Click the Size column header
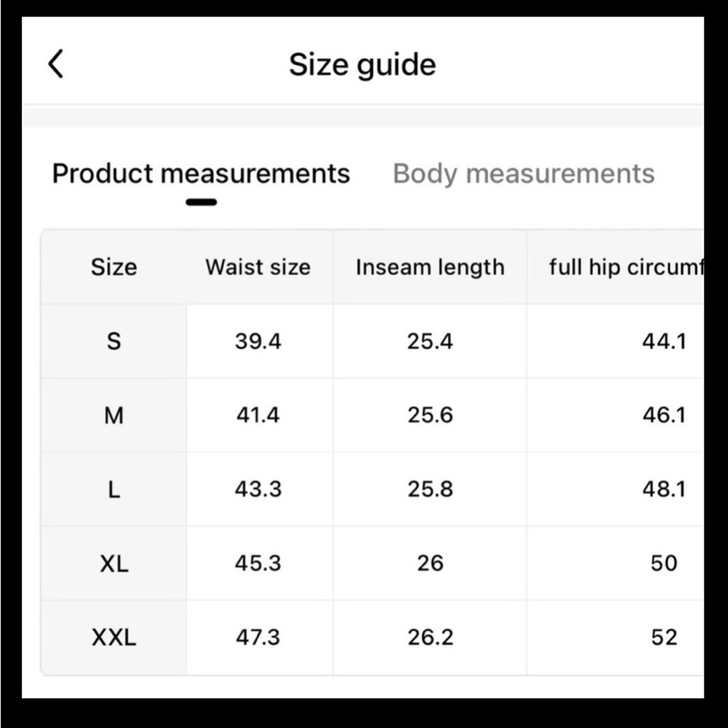This screenshot has width=728, height=728. [x=114, y=267]
